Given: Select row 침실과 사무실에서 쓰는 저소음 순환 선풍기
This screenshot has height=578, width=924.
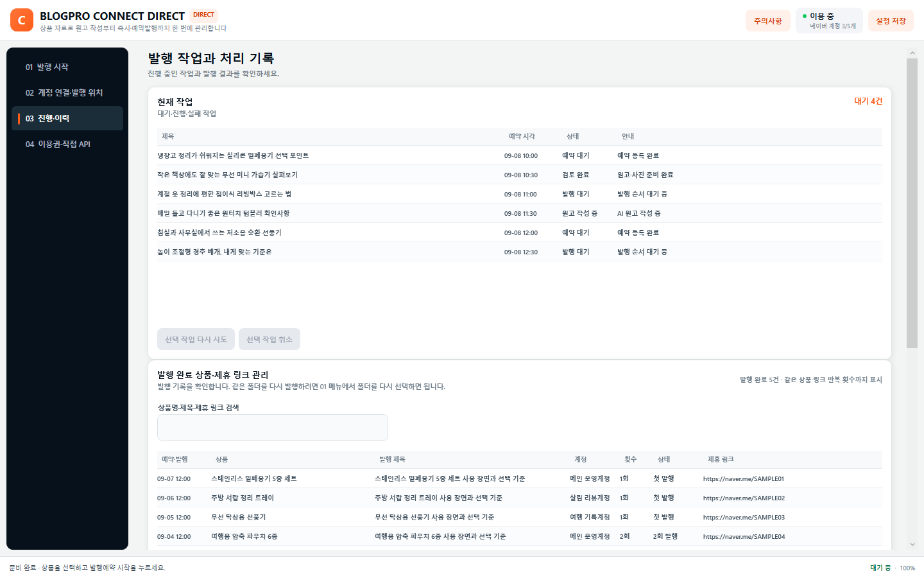Looking at the screenshot, I should coord(520,232).
